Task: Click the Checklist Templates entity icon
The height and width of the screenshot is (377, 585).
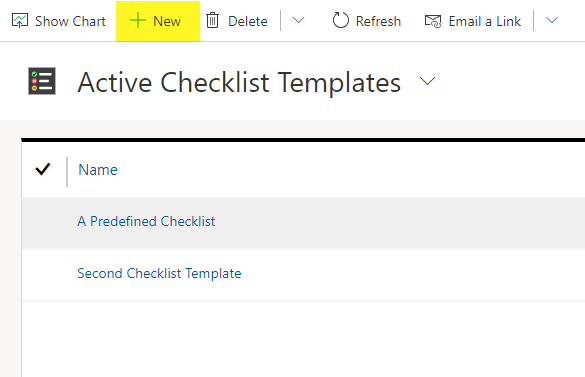Action: (x=42, y=81)
